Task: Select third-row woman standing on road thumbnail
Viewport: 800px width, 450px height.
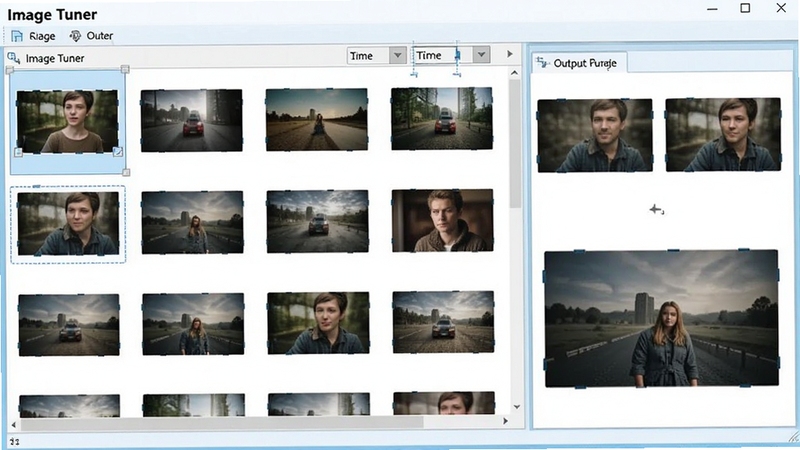Action: click(x=193, y=324)
